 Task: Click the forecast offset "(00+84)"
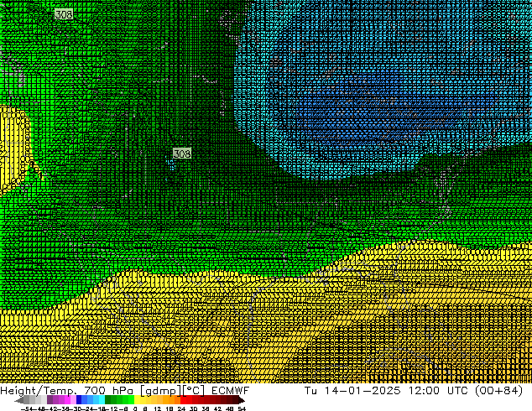click(498, 391)
